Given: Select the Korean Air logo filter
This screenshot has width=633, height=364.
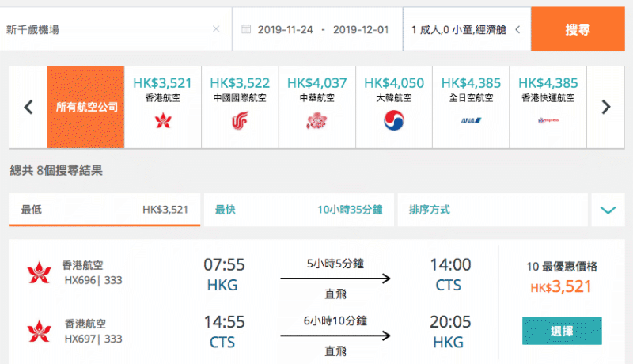Looking at the screenshot, I should click(x=393, y=120).
